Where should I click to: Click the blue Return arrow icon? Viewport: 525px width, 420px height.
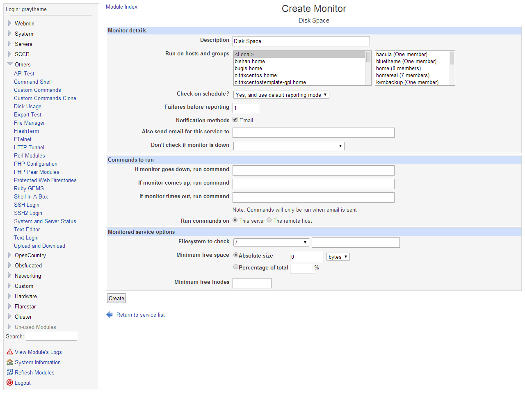(110, 315)
